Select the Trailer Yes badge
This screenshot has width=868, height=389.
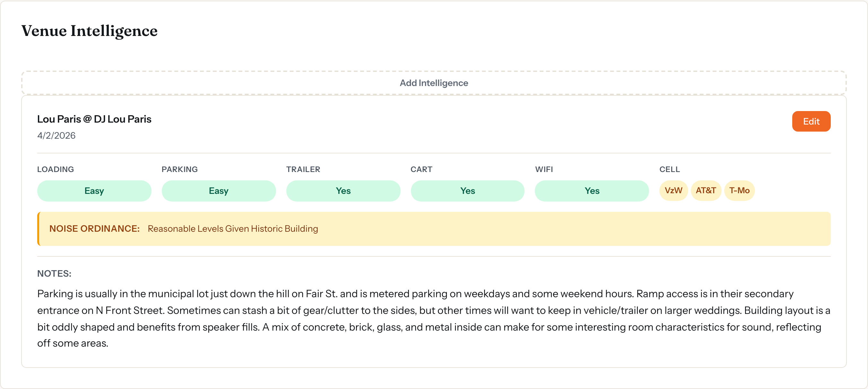[343, 191]
